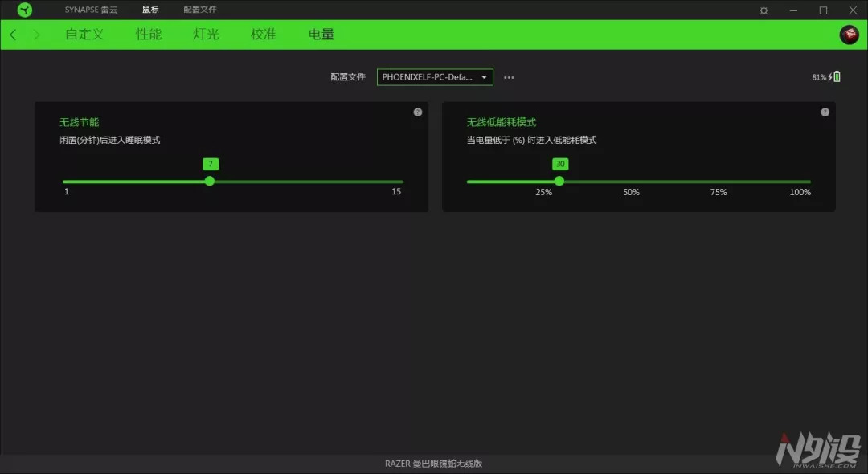Click the 81% battery percentage text
The image size is (868, 474).
819,77
